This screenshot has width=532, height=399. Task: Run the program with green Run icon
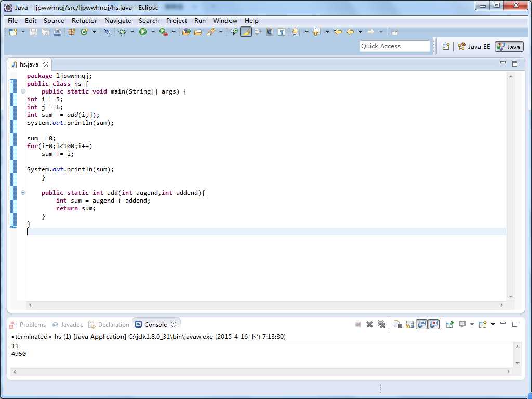(x=143, y=32)
